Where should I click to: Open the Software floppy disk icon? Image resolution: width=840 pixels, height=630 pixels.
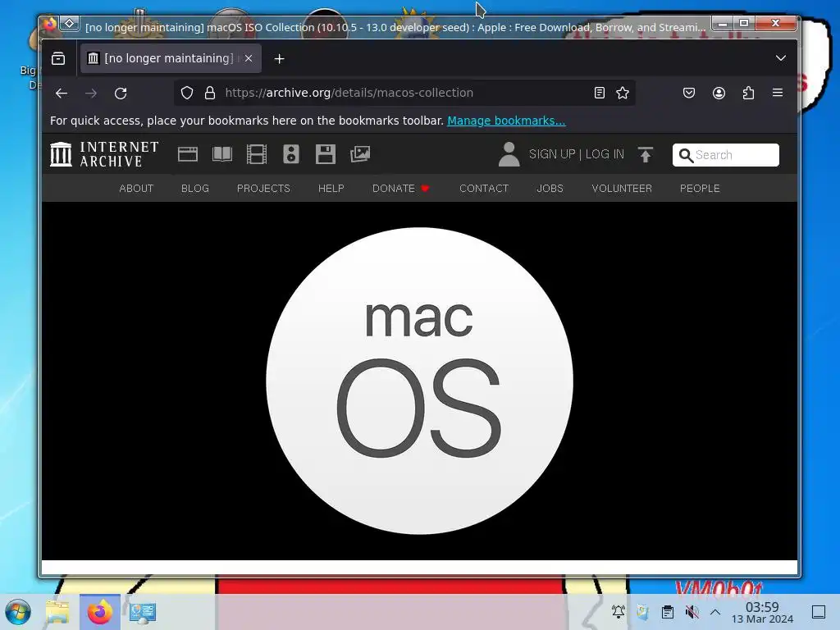(x=325, y=154)
